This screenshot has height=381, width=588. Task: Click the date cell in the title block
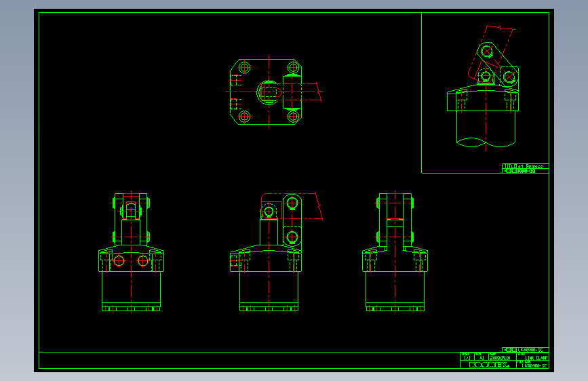coord(503,357)
